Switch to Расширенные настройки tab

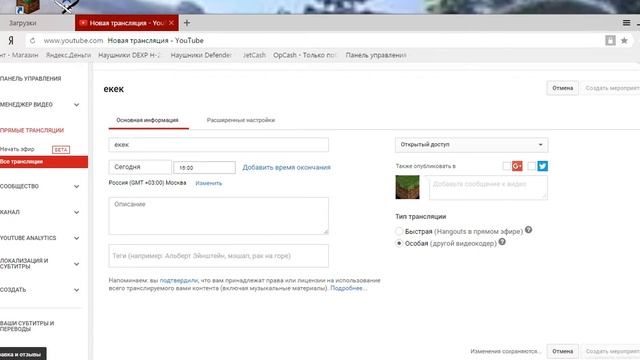coord(241,120)
